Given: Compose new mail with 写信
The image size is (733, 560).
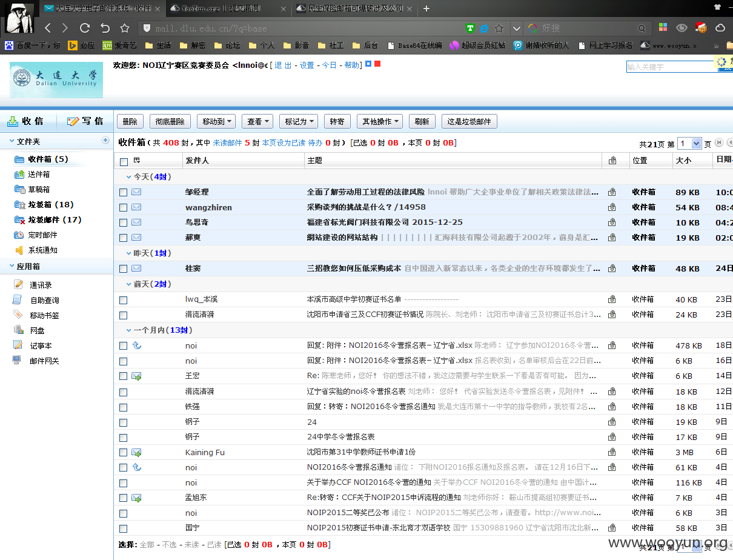Looking at the screenshot, I should click(x=85, y=121).
